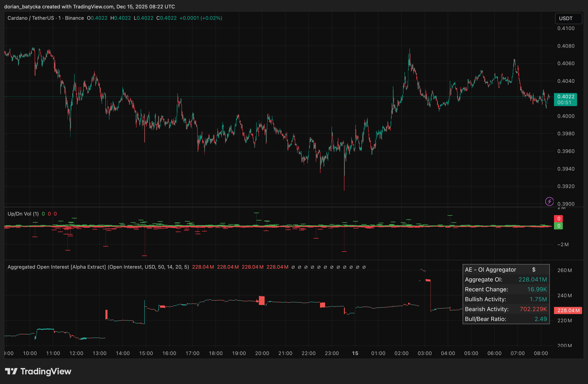Select the Up/Dn Vol indicator legend
This screenshot has height=384, width=588.
23,214
